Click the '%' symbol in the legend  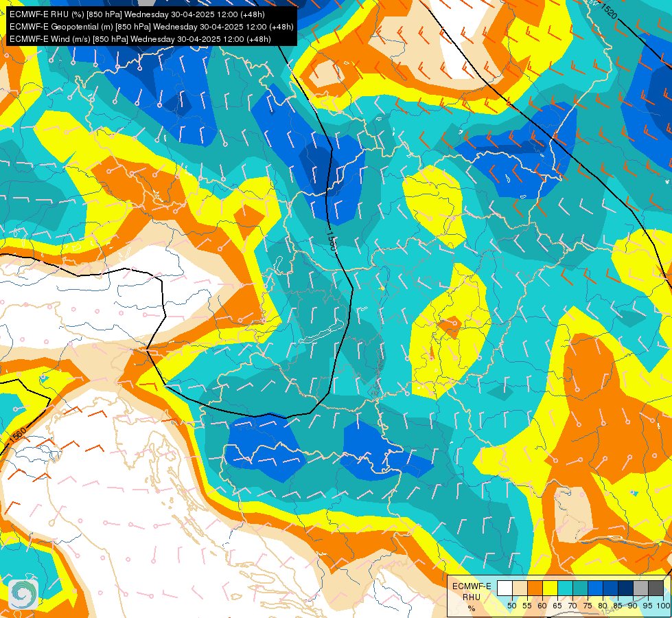(x=472, y=608)
